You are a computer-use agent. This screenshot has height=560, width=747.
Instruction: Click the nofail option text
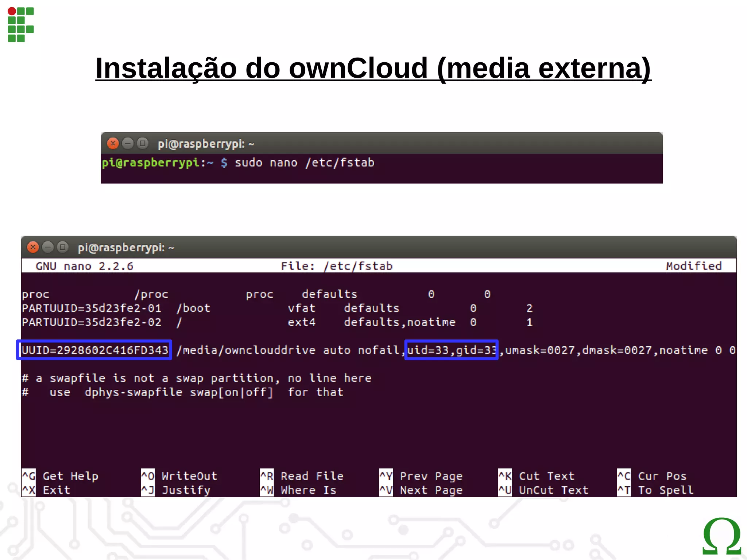[x=379, y=350]
